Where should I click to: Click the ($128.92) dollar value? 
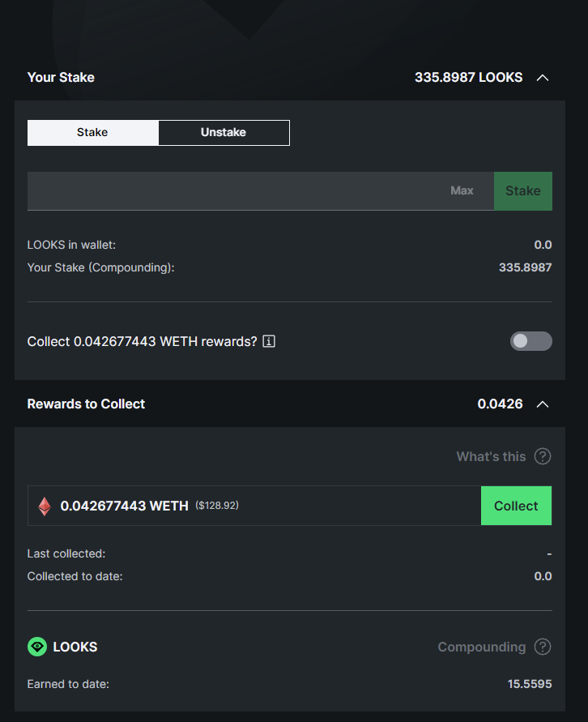[x=217, y=505]
